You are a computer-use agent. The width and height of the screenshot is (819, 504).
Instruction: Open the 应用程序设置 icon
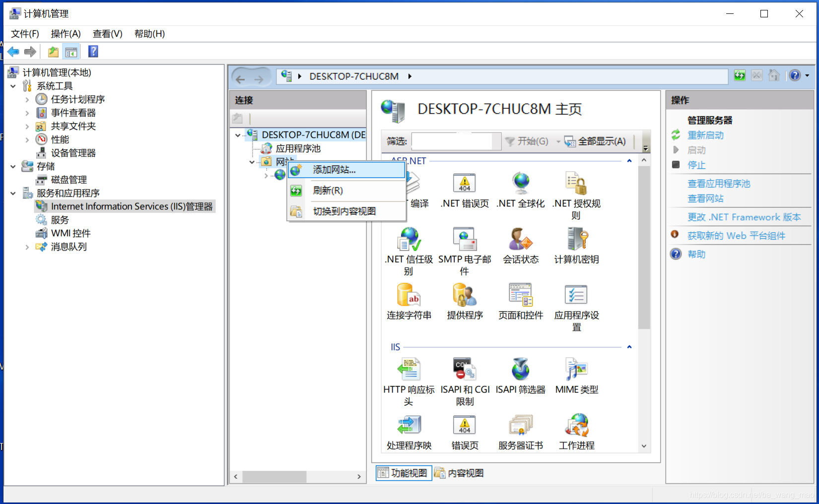(576, 295)
